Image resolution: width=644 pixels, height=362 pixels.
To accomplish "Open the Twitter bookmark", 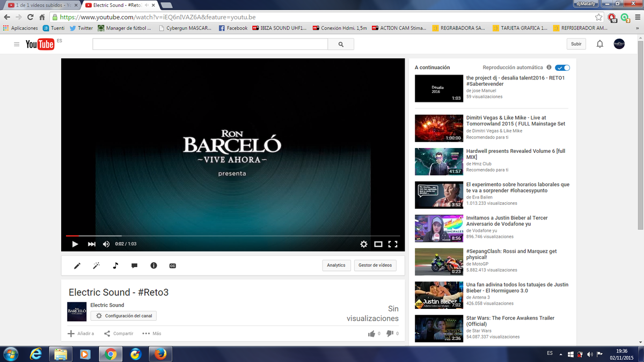I will pos(81,28).
